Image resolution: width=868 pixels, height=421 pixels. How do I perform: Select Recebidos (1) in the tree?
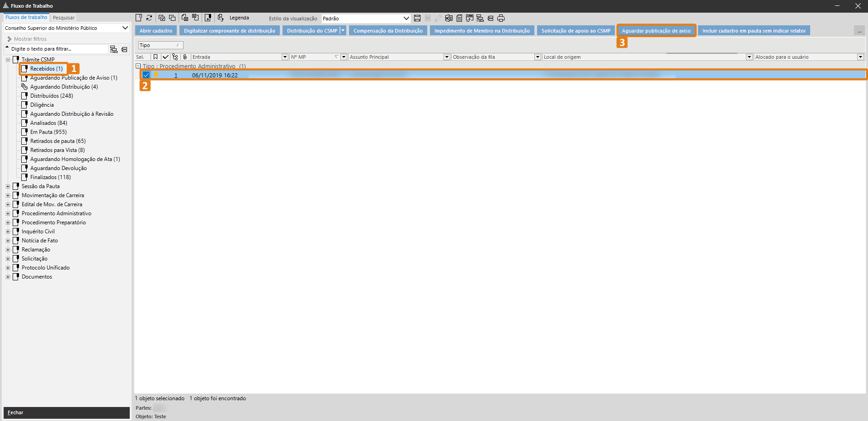(x=47, y=69)
